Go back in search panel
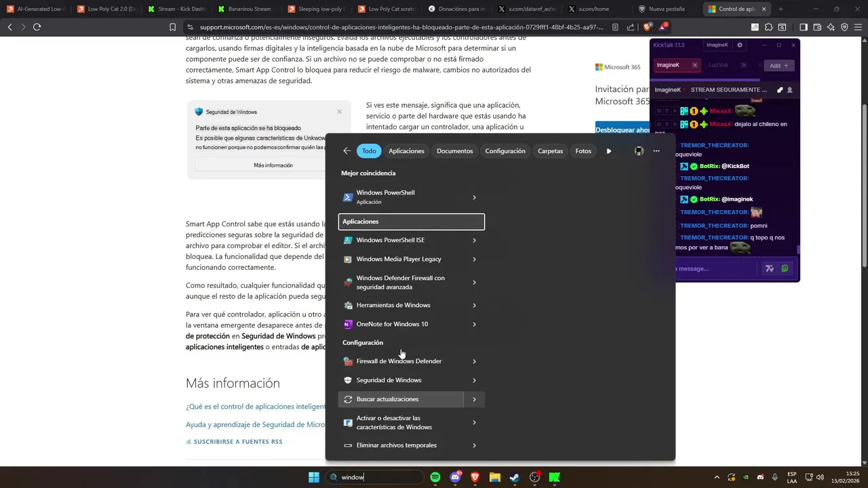Image resolution: width=868 pixels, height=488 pixels. coord(347,151)
